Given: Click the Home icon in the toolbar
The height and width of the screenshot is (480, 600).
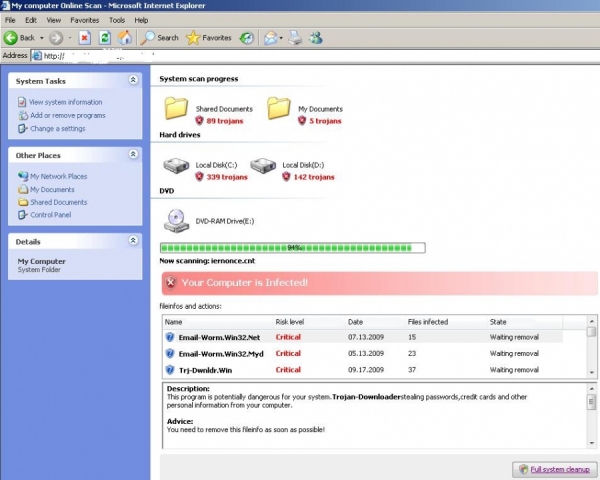Looking at the screenshot, I should click(x=125, y=38).
